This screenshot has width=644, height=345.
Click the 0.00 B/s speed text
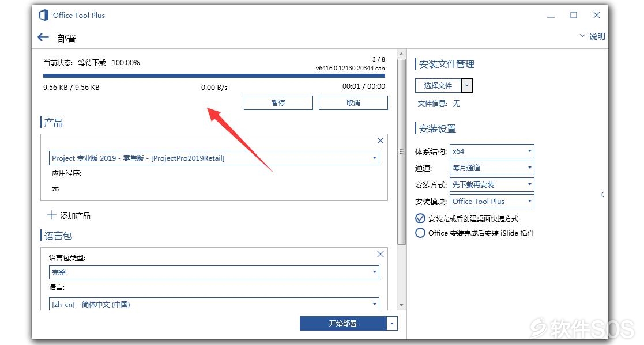214,88
